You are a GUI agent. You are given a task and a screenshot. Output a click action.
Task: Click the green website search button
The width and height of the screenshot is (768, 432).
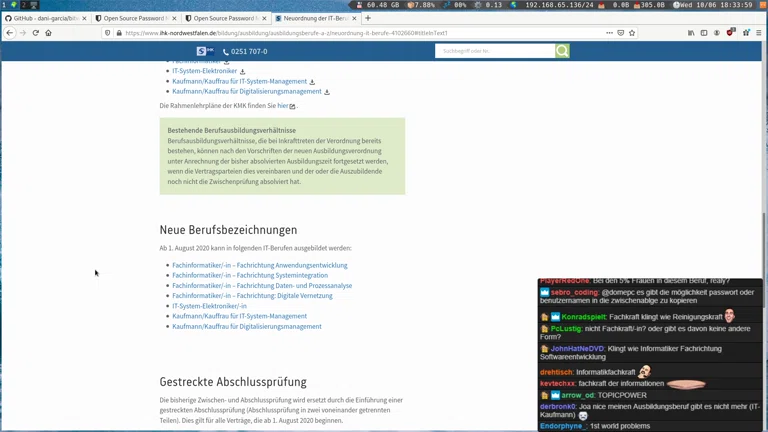pyautogui.click(x=562, y=51)
